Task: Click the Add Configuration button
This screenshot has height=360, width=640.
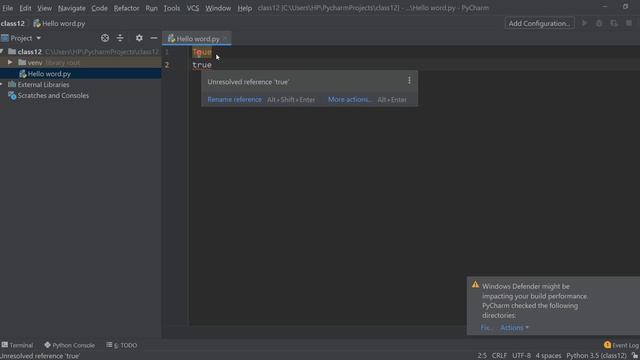Action: (539, 23)
